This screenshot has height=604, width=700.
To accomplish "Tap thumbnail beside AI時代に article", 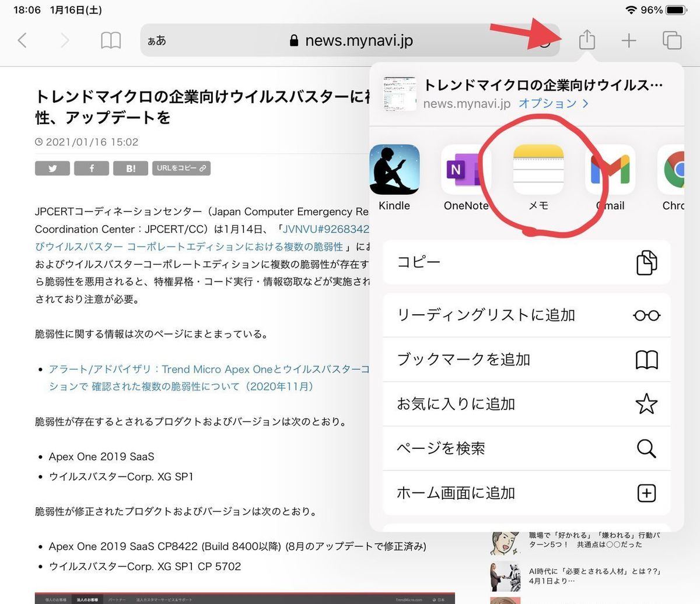I will pos(505,577).
